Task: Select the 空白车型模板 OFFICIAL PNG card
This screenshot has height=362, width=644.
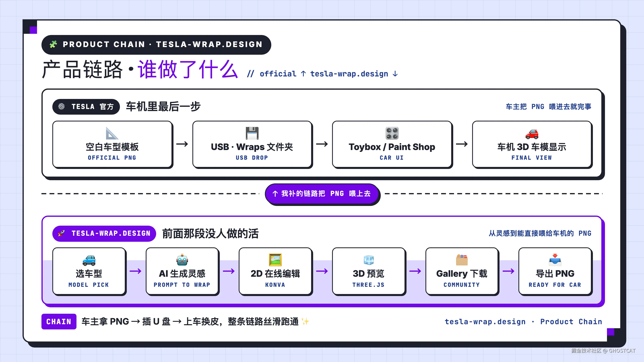Action: pyautogui.click(x=112, y=144)
